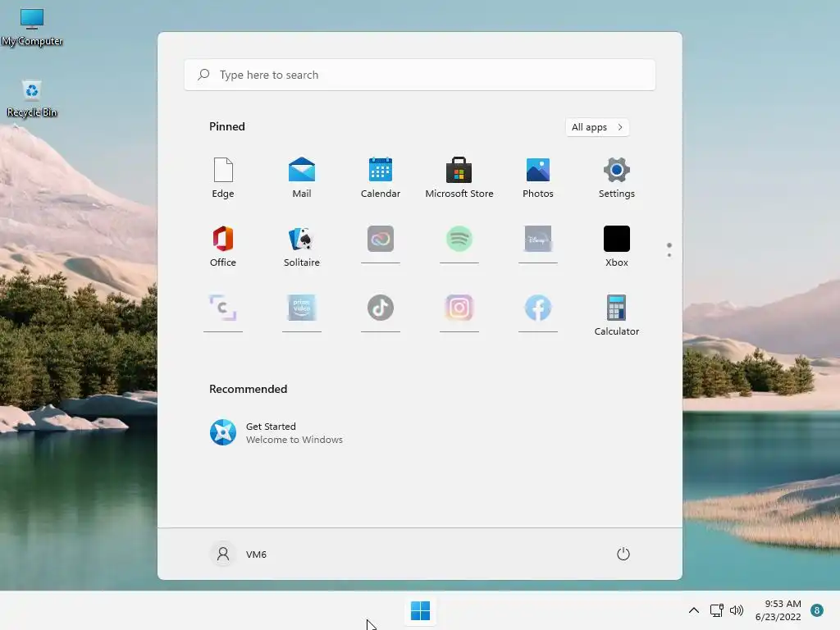Launch the Photos app

tap(538, 178)
